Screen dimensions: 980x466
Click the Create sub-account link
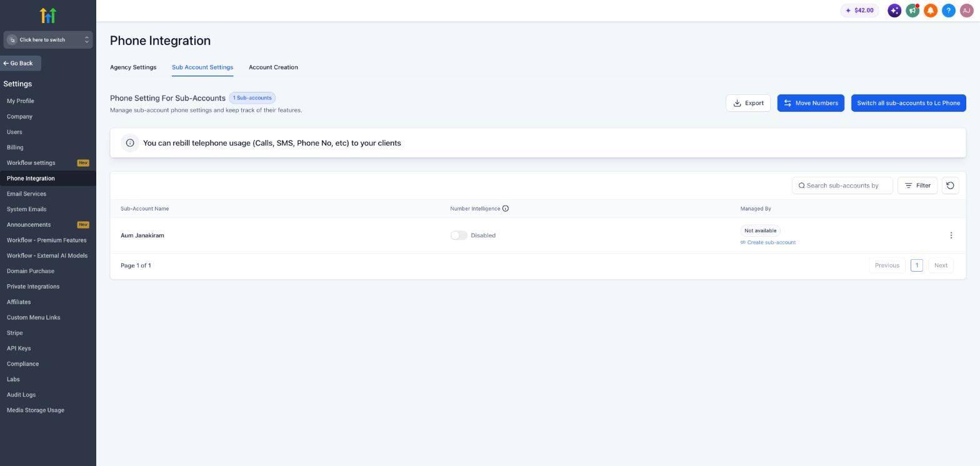[x=768, y=242]
